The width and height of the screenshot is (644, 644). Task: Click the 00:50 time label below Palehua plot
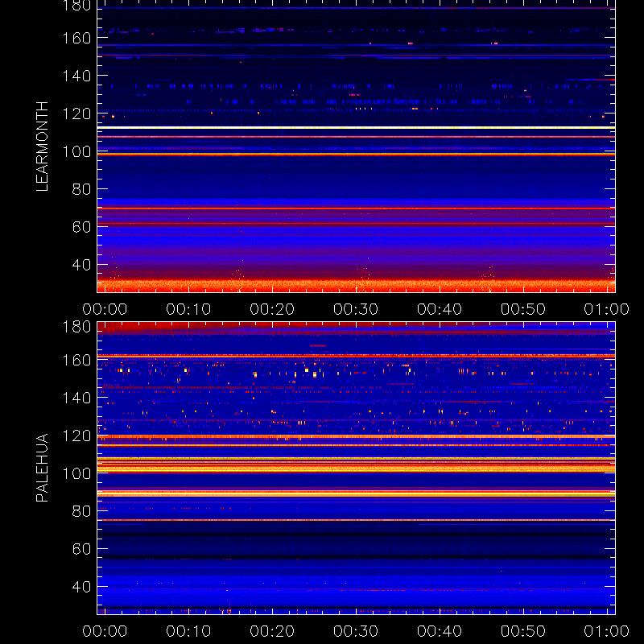pyautogui.click(x=522, y=631)
